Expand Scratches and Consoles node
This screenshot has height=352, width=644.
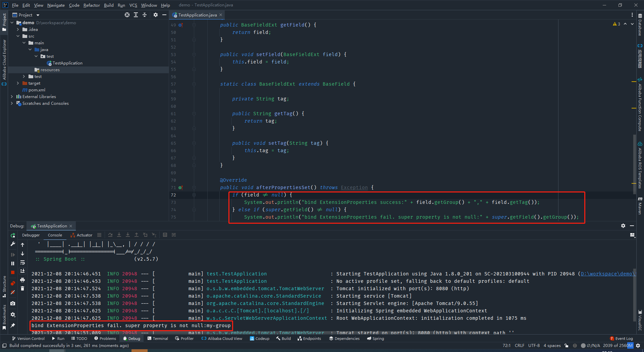click(12, 103)
